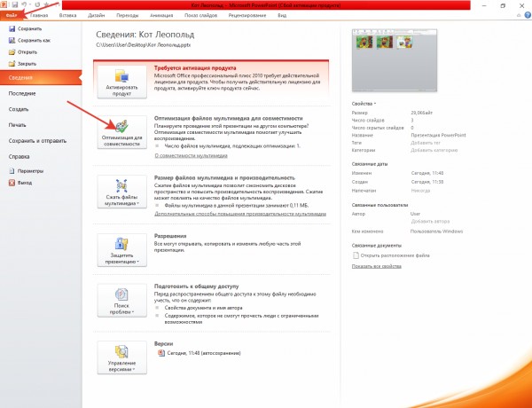This screenshot has height=408, width=532.
Task: Switch to the Переходы tab
Action: [127, 15]
